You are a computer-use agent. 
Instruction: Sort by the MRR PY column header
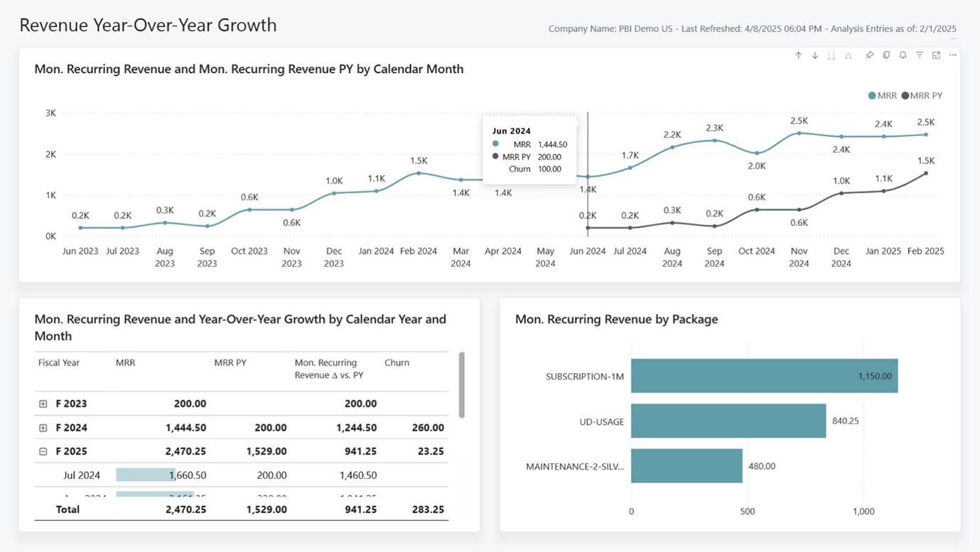point(230,362)
